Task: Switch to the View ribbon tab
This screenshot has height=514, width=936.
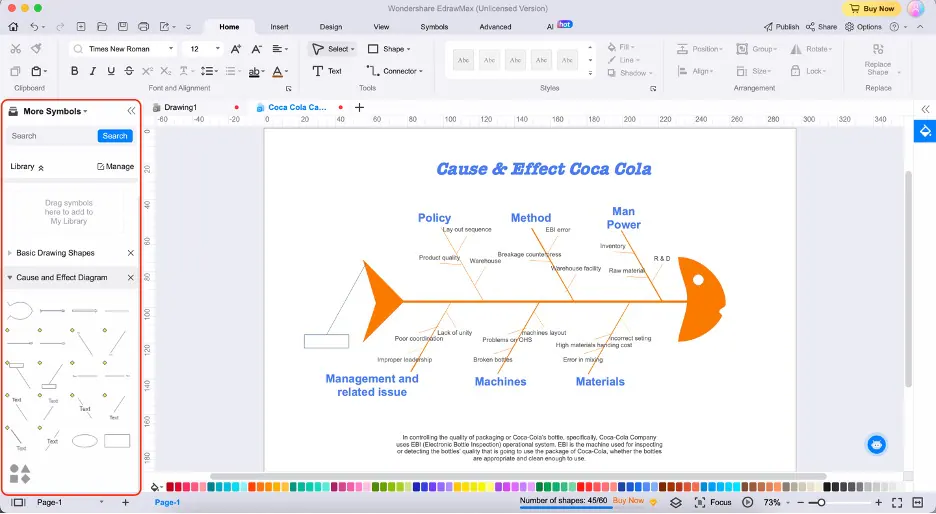Action: click(381, 27)
